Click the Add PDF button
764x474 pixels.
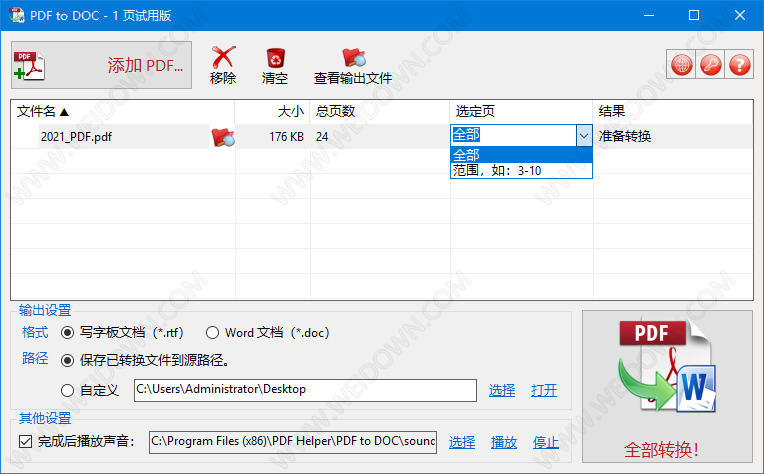pyautogui.click(x=101, y=66)
